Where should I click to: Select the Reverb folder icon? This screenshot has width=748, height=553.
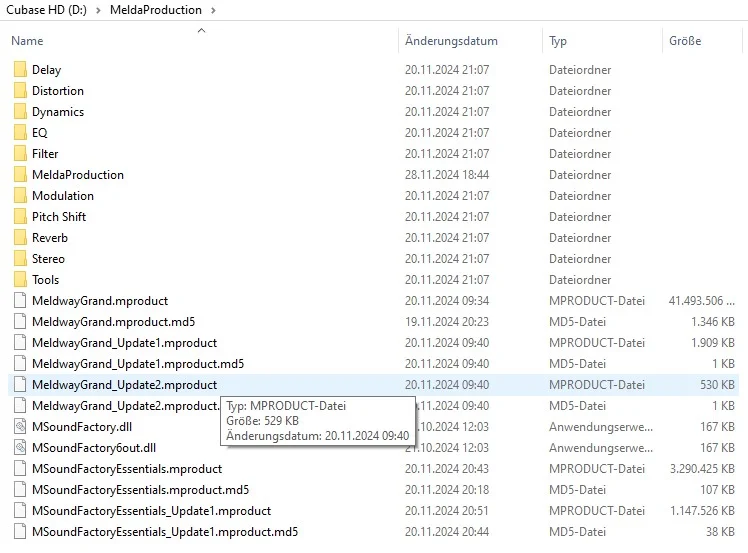coord(20,238)
